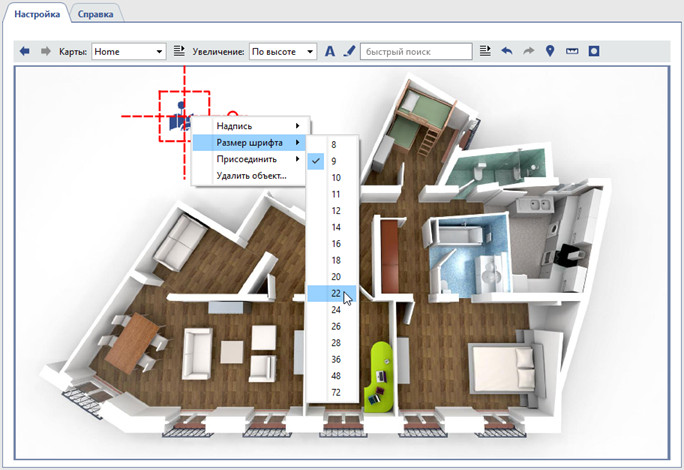Click the forward arrow in the toolbar

point(45,51)
